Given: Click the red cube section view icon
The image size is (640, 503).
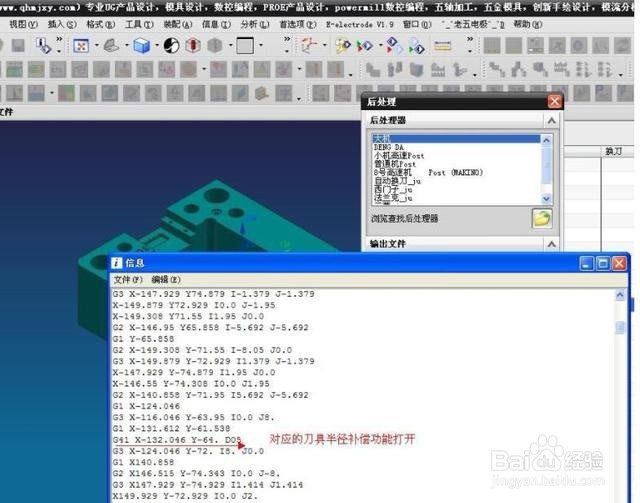Looking at the screenshot, I should [193, 45].
